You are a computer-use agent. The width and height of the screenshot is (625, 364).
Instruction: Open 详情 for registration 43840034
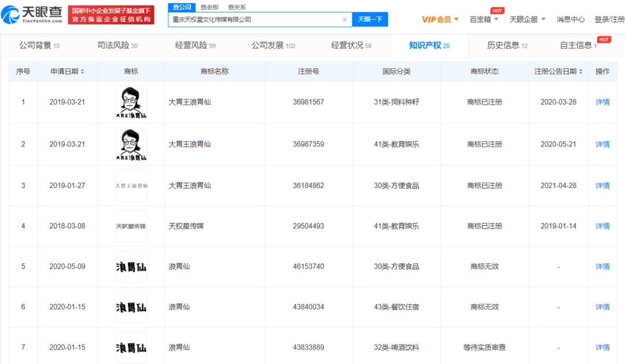602,307
